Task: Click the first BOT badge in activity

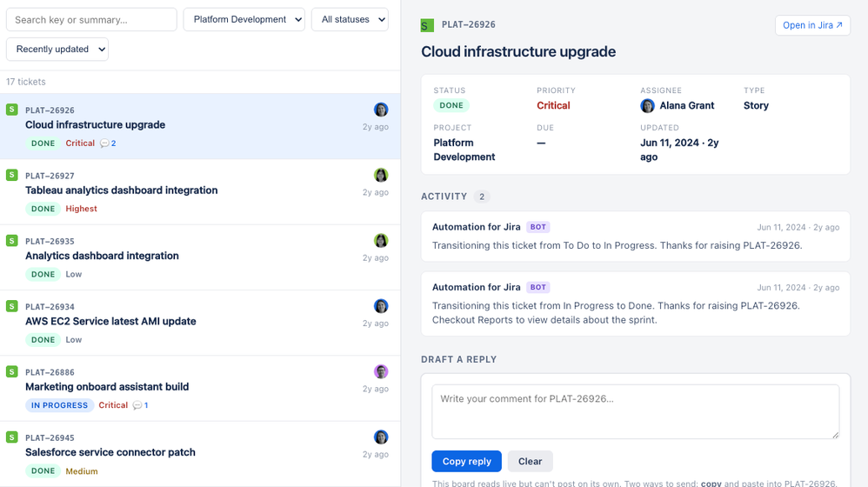Action: click(538, 227)
